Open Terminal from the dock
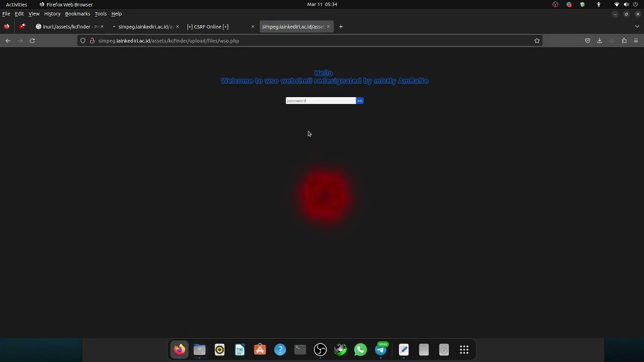 300,349
